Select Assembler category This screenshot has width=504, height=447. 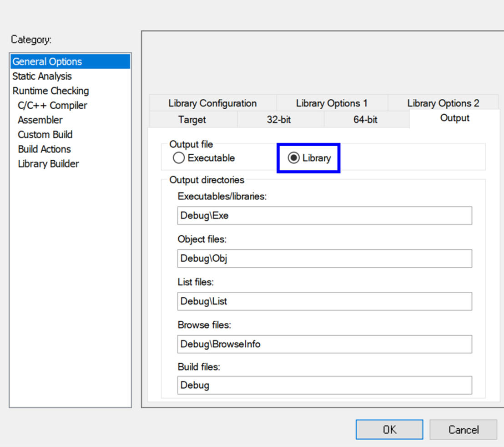pos(71,120)
